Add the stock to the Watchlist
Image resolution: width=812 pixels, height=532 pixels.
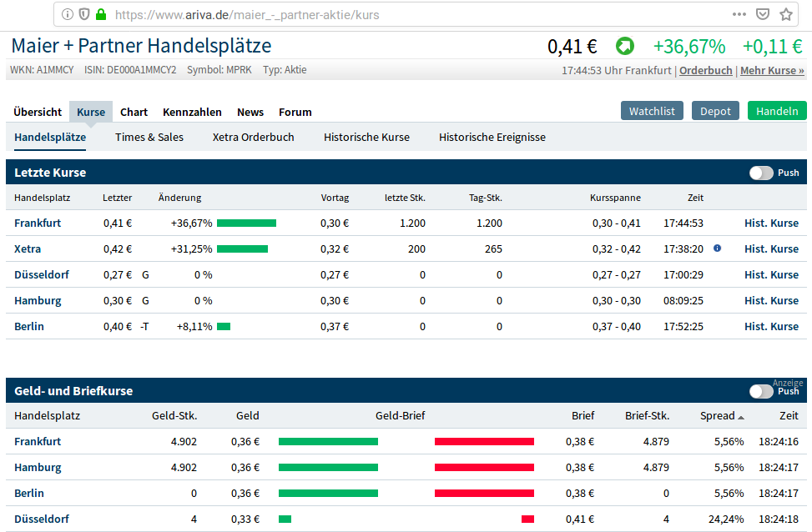coord(652,109)
